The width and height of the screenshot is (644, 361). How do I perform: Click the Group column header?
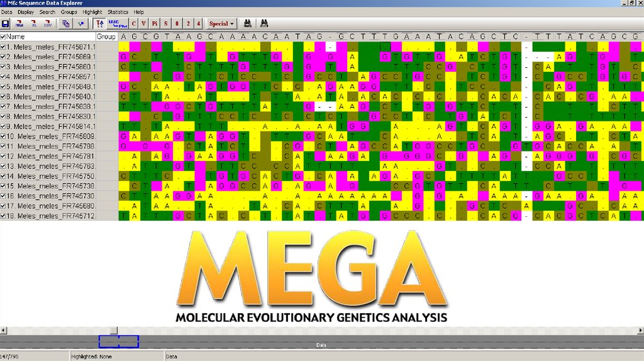106,37
